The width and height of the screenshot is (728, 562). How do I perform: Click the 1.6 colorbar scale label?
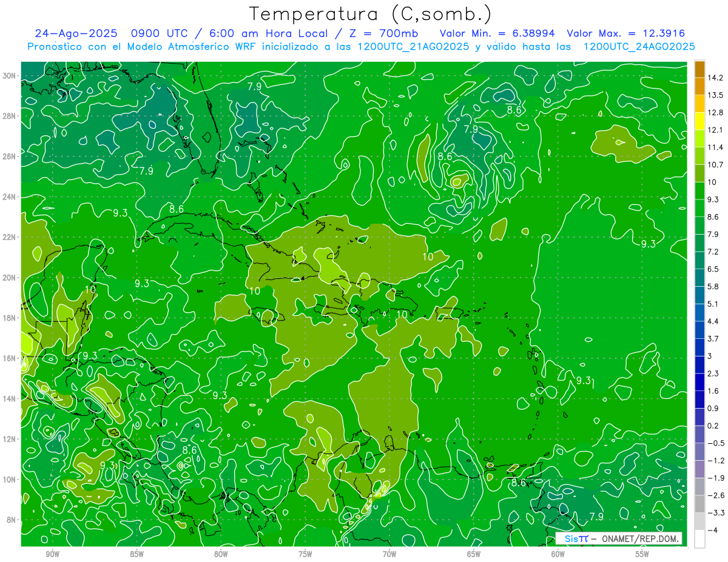pyautogui.click(x=714, y=391)
